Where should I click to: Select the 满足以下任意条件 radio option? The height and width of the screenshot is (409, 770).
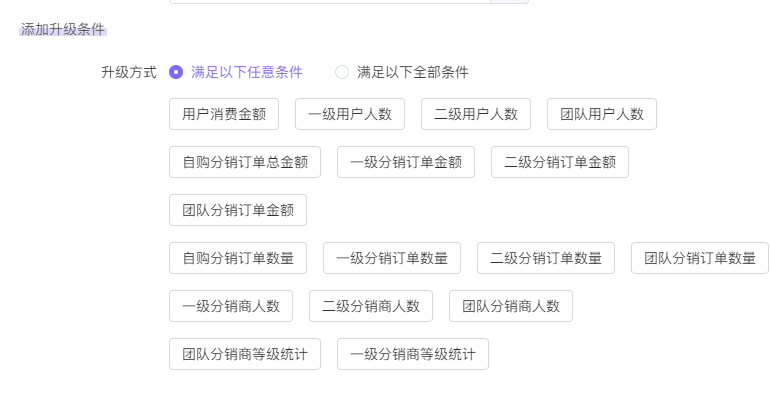point(176,72)
